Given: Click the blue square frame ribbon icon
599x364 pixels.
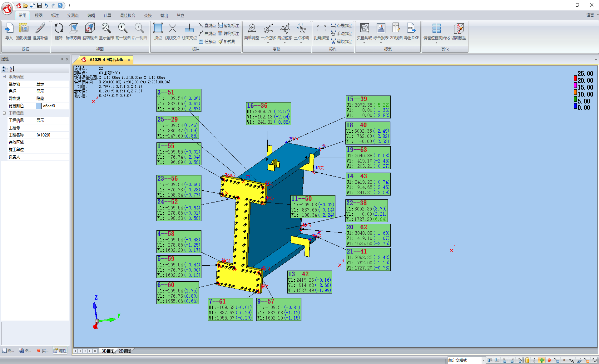Looking at the screenshot, I should [158, 28].
